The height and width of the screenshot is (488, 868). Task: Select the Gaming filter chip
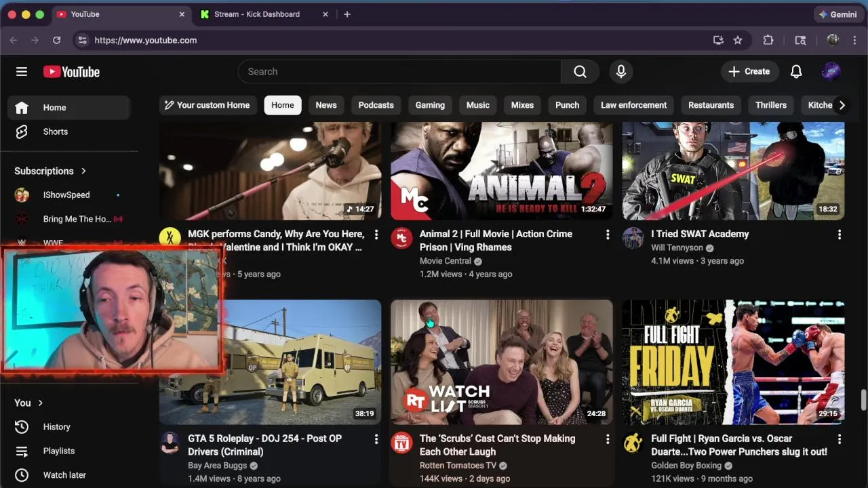click(430, 105)
